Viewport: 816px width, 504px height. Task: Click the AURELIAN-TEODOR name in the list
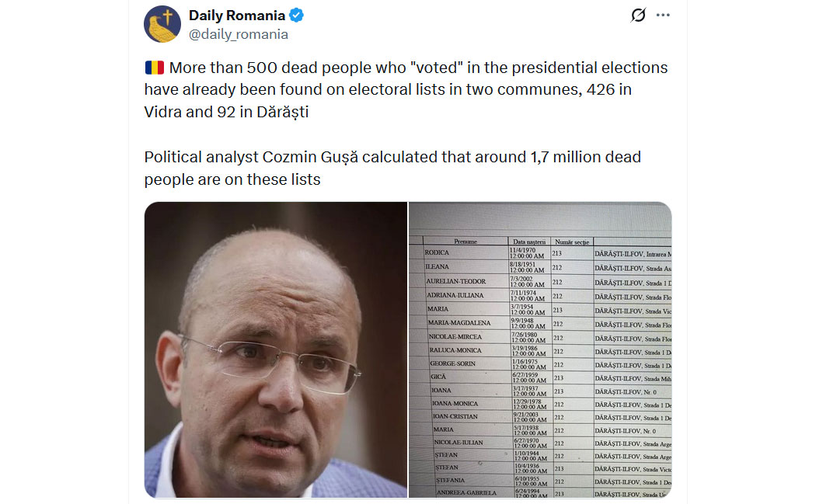[x=456, y=281]
